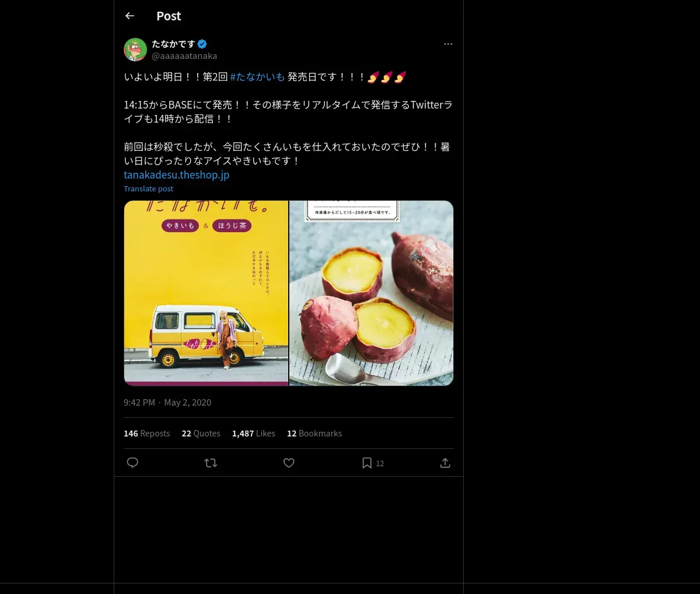Image resolution: width=700 pixels, height=594 pixels.
Task: Open the @aaaaaatanaka handle
Action: click(184, 56)
